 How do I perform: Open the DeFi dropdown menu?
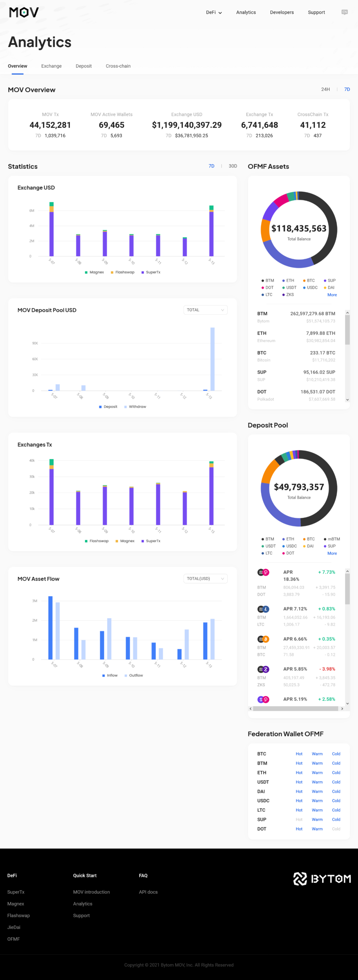214,13
